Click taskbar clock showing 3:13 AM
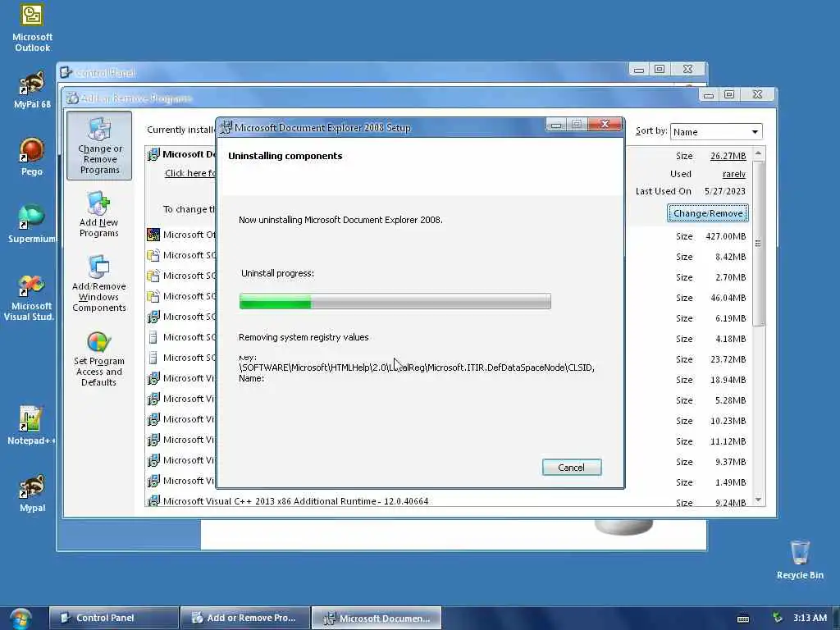Image resolution: width=840 pixels, height=630 pixels. coord(810,618)
